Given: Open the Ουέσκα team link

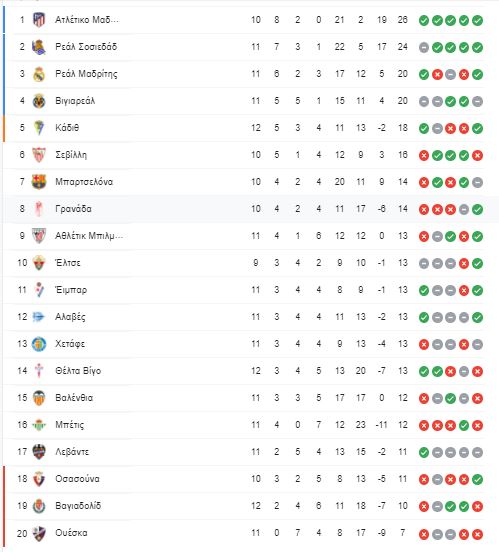Looking at the screenshot, I should click(x=71, y=533).
